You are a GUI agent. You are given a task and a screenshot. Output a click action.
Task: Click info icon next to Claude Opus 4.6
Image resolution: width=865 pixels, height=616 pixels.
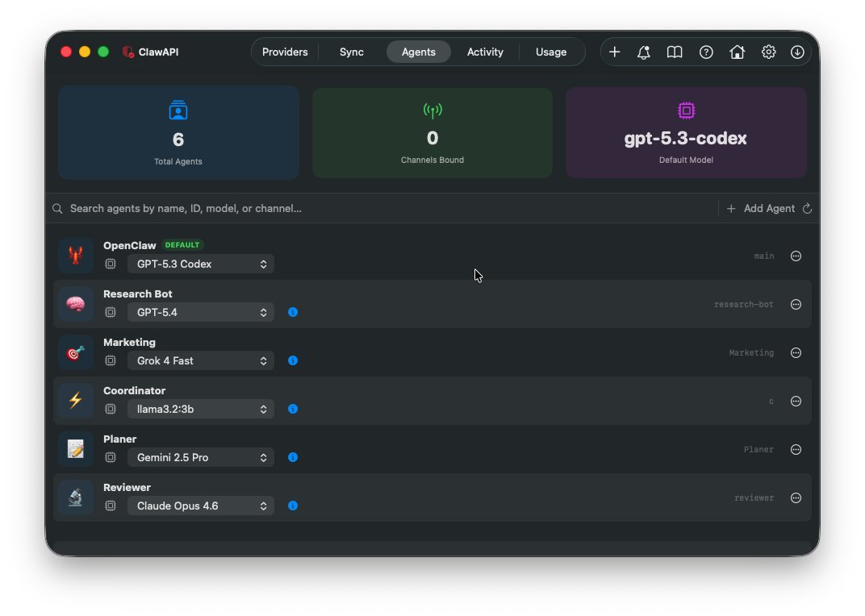click(x=293, y=506)
